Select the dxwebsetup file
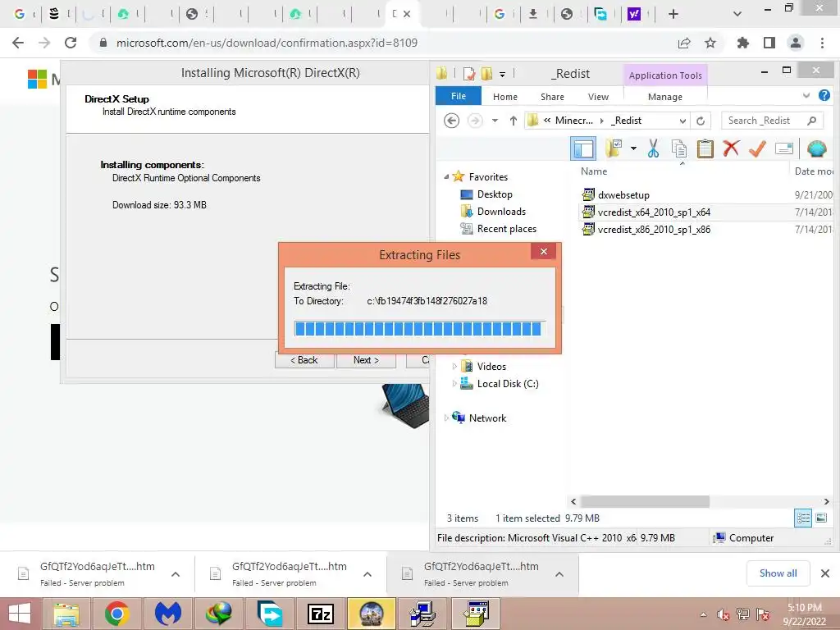Image resolution: width=840 pixels, height=630 pixels. (623, 195)
